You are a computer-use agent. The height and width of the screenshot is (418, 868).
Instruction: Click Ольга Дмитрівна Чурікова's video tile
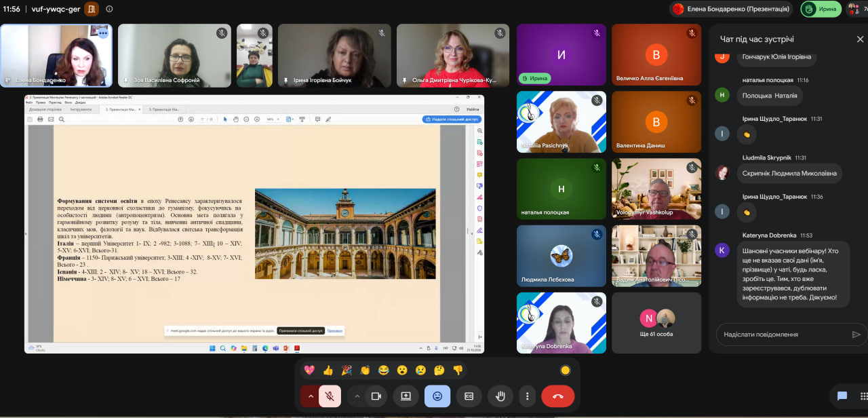point(453,56)
